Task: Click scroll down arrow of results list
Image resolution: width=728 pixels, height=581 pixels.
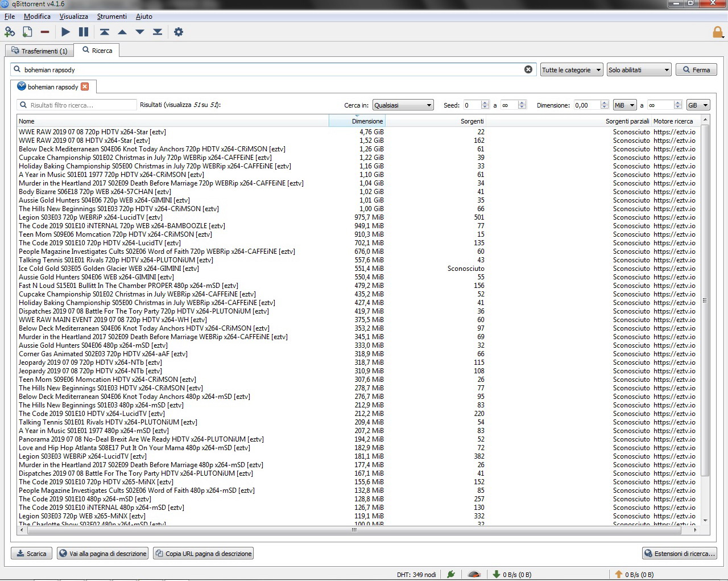Action: [705, 520]
